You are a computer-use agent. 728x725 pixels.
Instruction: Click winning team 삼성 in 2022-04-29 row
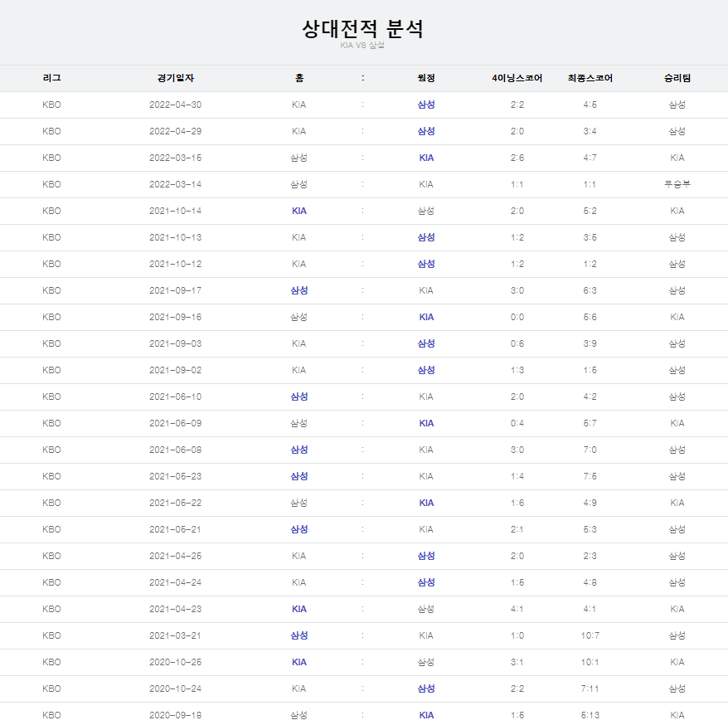[x=677, y=131]
